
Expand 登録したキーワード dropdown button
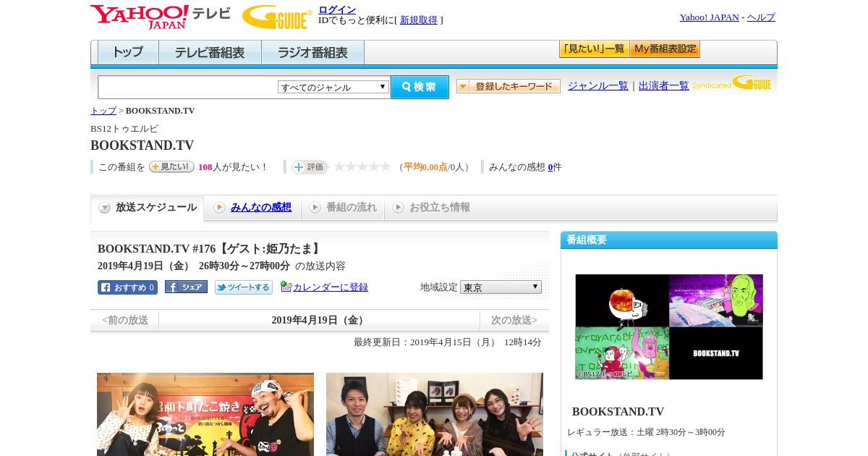pyautogui.click(x=509, y=86)
